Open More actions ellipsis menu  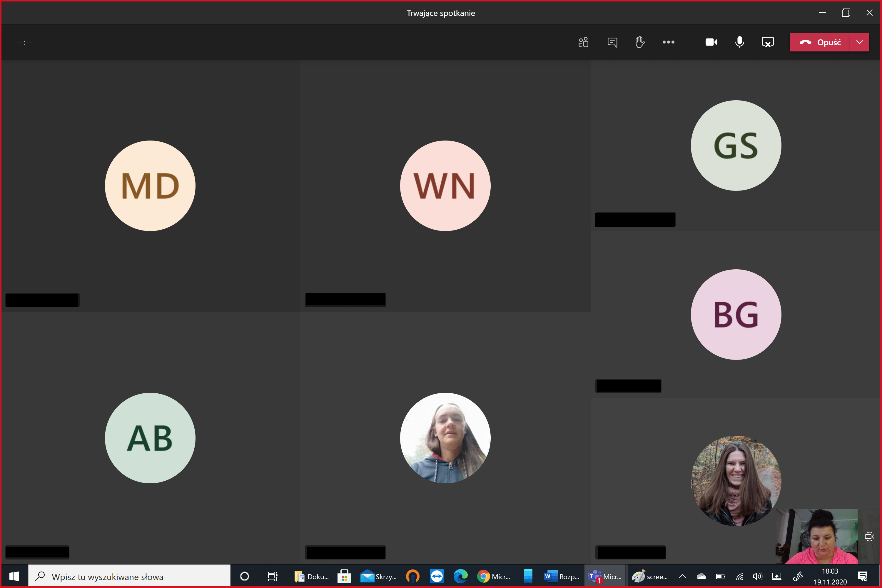point(668,42)
